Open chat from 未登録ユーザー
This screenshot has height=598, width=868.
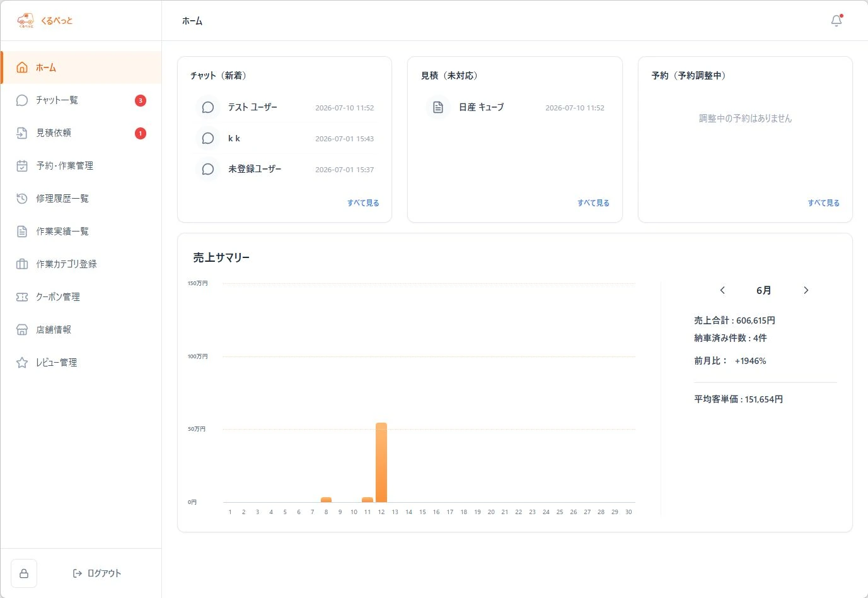click(285, 169)
